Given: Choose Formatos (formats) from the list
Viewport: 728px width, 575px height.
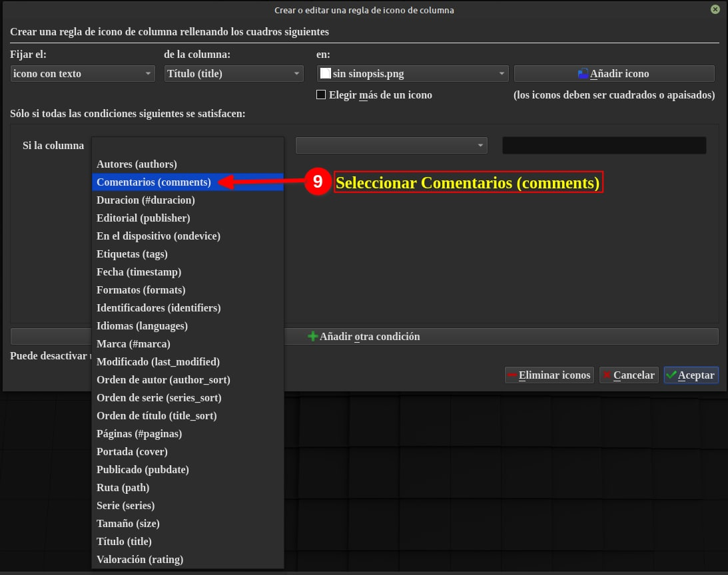Looking at the screenshot, I should [x=141, y=289].
